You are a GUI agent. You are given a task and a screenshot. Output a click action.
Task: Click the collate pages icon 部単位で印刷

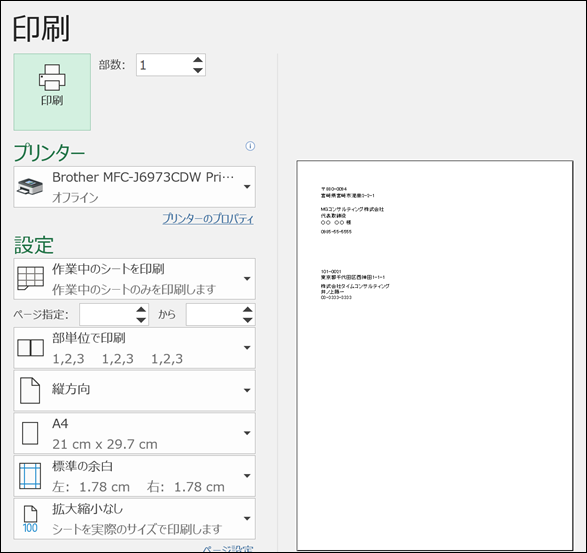point(30,348)
